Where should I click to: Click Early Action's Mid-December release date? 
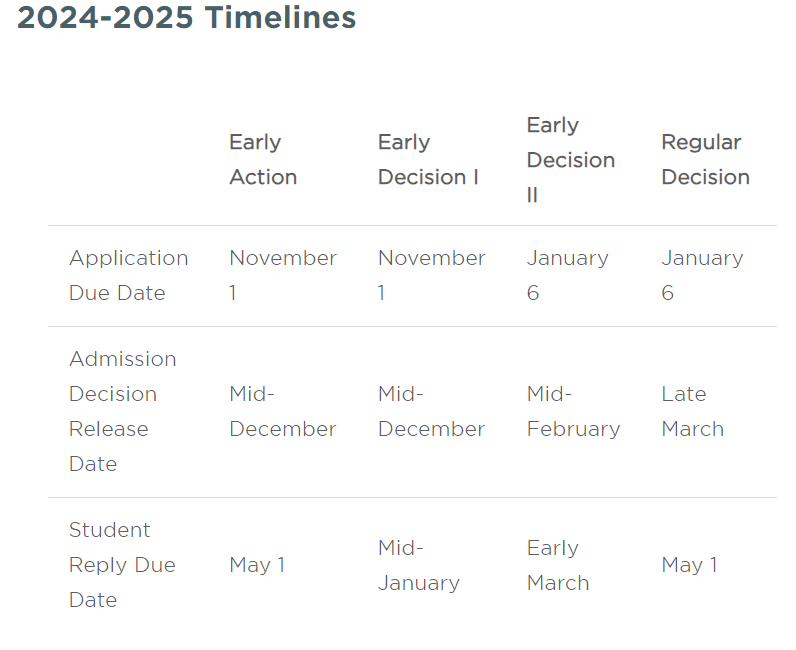coord(283,411)
